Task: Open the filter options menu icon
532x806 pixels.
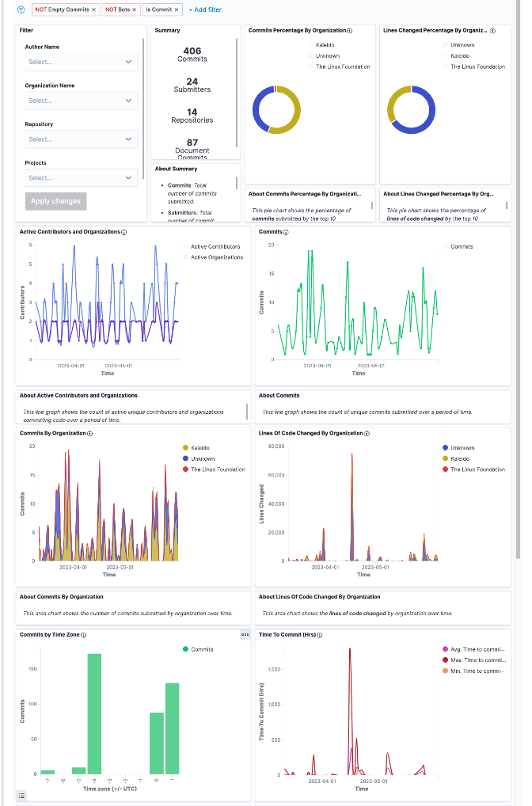Action: pyautogui.click(x=21, y=10)
